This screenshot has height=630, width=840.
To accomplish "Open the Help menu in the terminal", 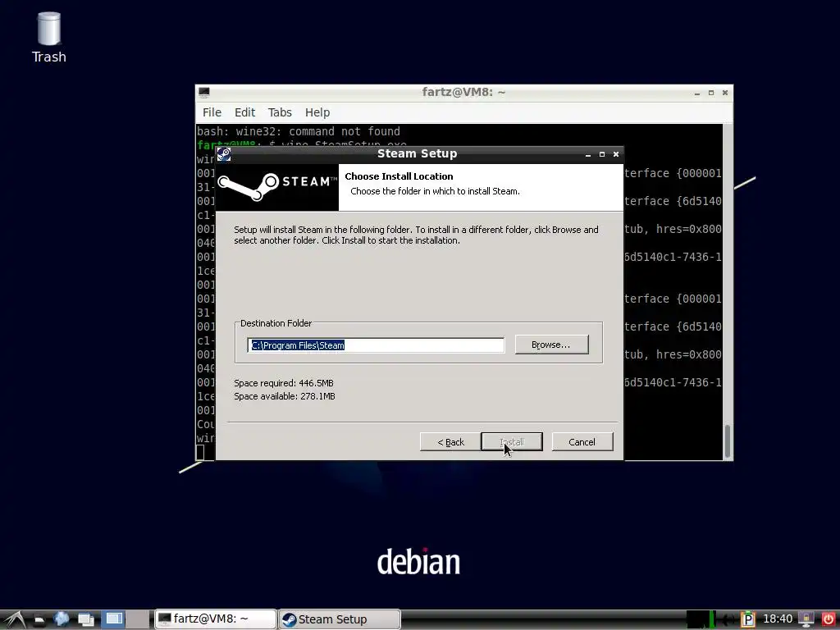I will coord(317,112).
